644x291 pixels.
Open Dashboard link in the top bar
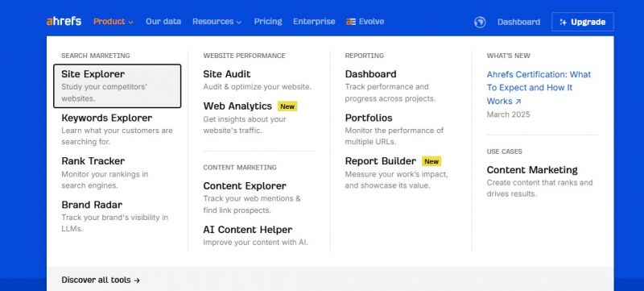(x=518, y=23)
